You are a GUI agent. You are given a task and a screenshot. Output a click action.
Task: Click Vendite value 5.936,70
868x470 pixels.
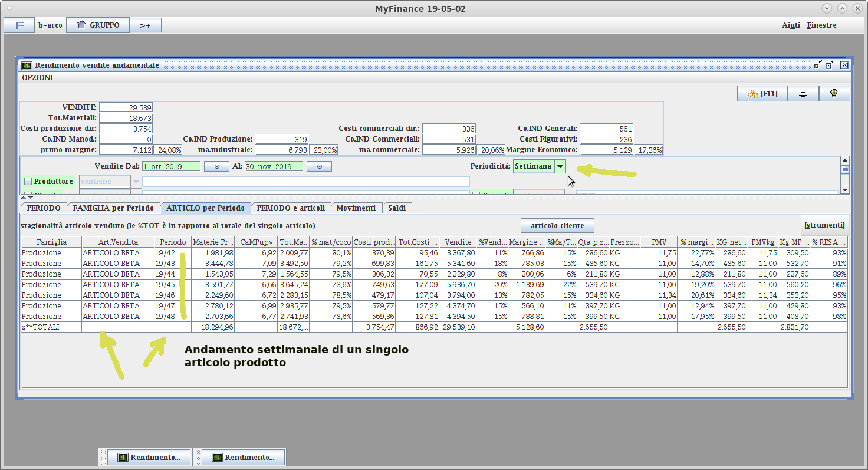(x=458, y=285)
